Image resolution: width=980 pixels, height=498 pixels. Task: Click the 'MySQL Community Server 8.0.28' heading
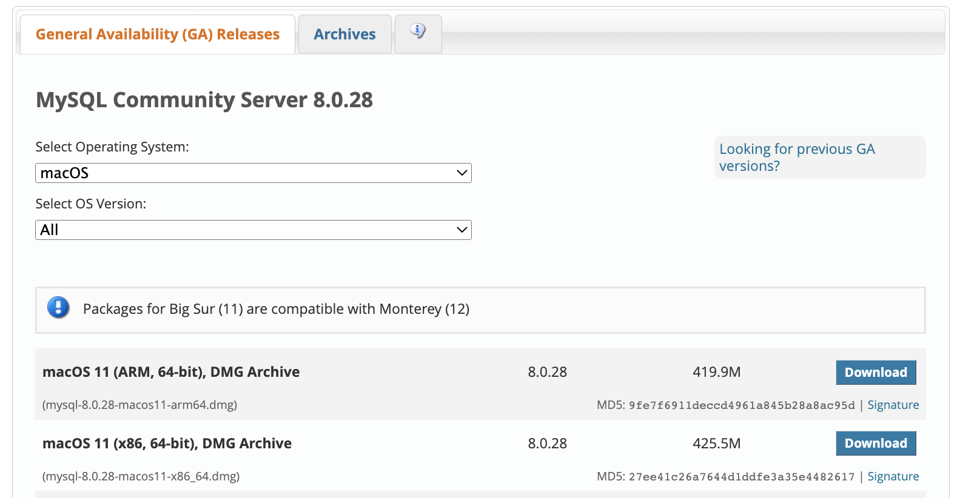click(x=204, y=100)
